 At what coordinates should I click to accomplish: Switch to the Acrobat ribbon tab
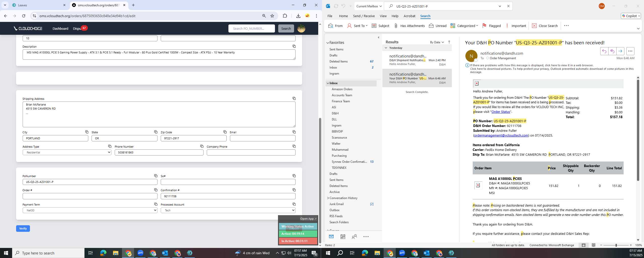pyautogui.click(x=409, y=16)
